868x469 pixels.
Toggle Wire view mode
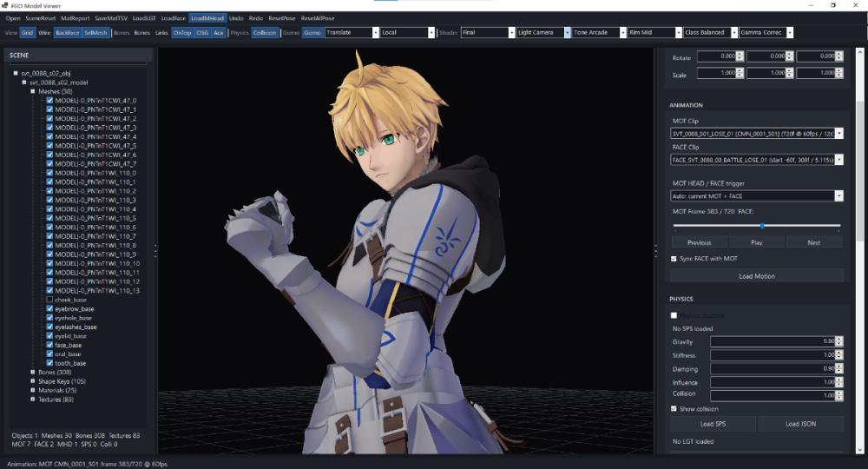pyautogui.click(x=44, y=33)
